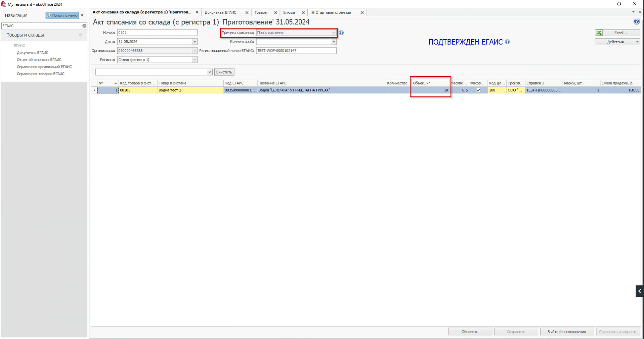
Task: Open Справочник организаций ЕГАИС
Action: point(44,67)
